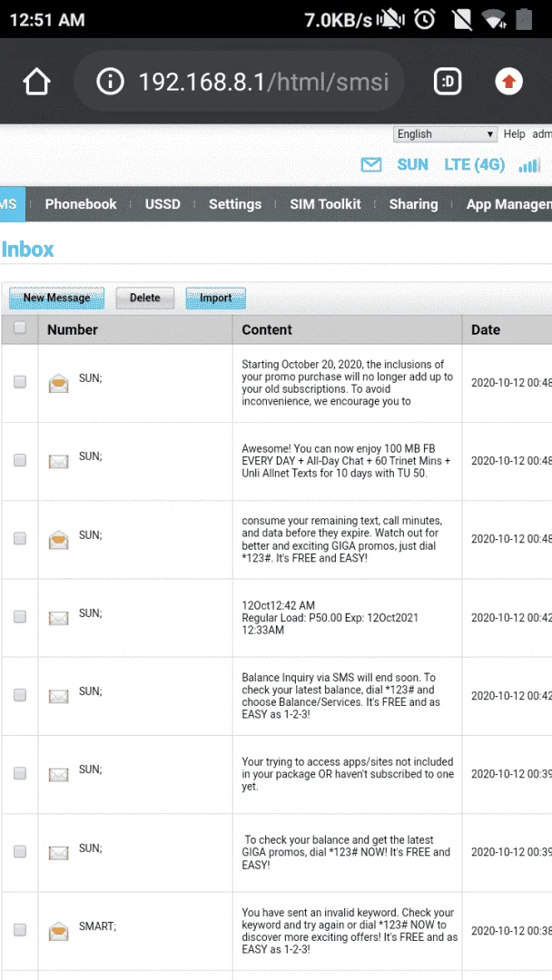Click the Delete button

click(x=145, y=299)
